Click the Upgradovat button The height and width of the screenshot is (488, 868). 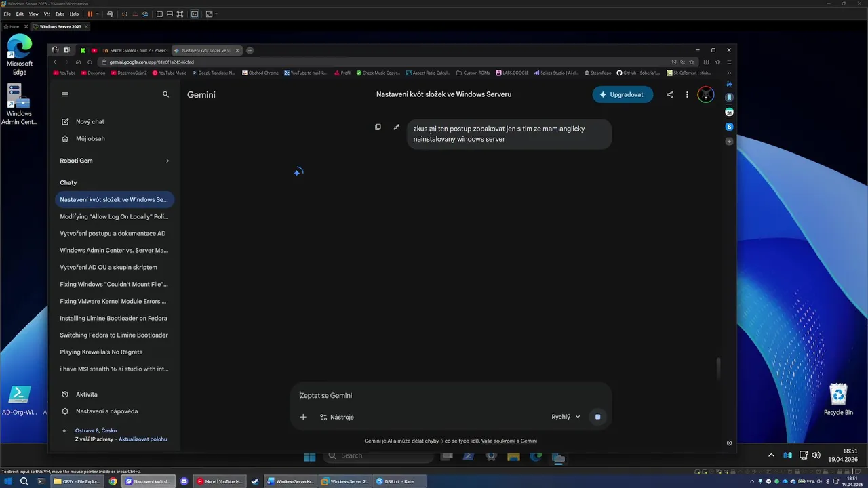623,94
